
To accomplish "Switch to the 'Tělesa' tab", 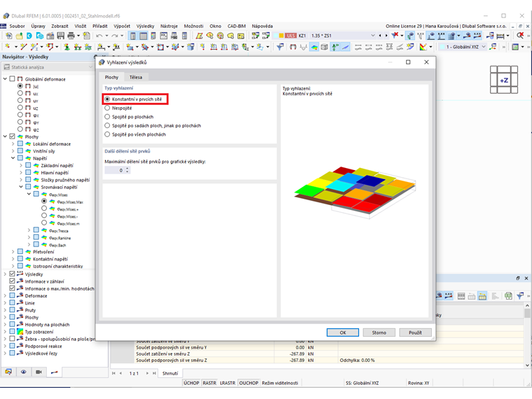I will point(136,78).
